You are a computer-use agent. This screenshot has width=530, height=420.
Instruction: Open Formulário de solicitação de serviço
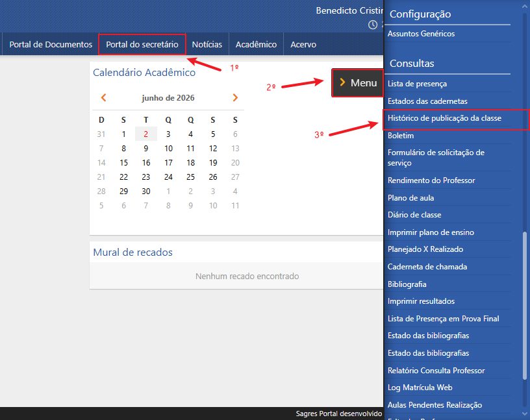[x=436, y=158]
